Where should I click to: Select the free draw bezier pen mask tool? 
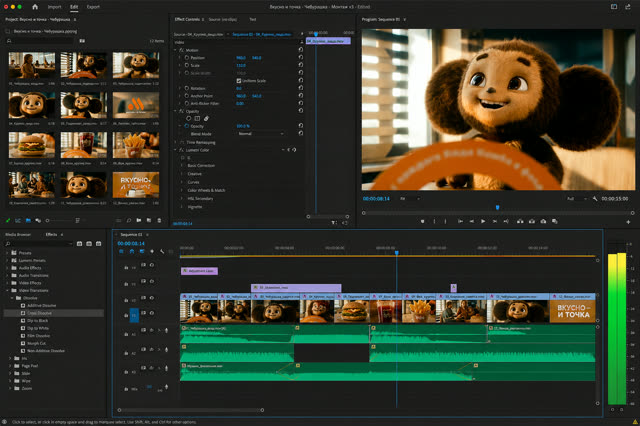coord(206,118)
